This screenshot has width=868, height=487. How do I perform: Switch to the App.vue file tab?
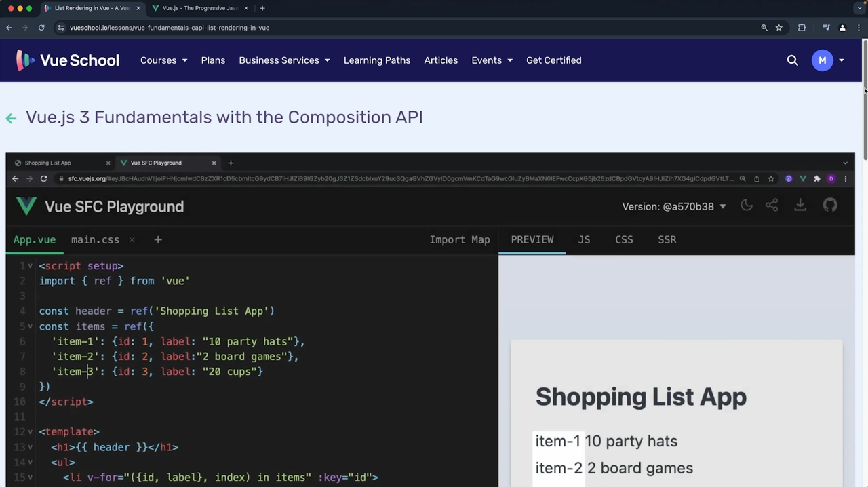pyautogui.click(x=35, y=239)
